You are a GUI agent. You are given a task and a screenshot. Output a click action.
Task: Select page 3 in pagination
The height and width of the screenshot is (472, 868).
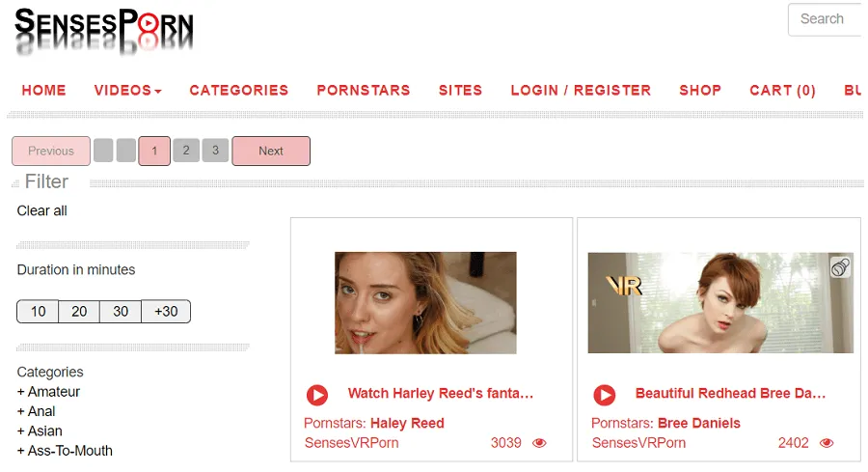point(215,151)
